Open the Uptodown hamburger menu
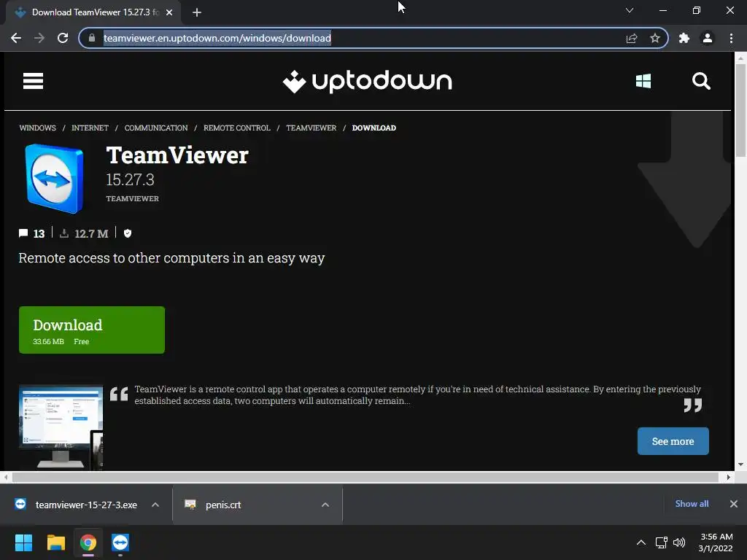Image resolution: width=747 pixels, height=560 pixels. pos(33,81)
